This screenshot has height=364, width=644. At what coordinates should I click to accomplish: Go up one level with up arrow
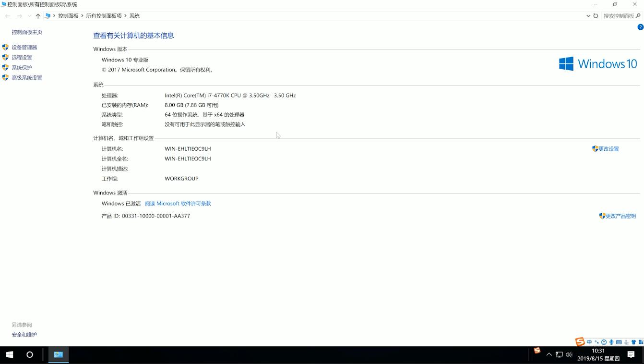(38, 16)
